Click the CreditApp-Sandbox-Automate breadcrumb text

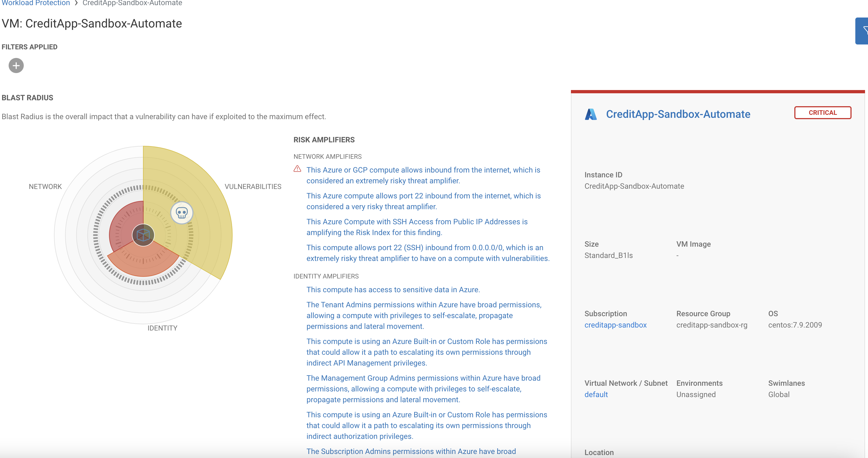[x=132, y=3]
